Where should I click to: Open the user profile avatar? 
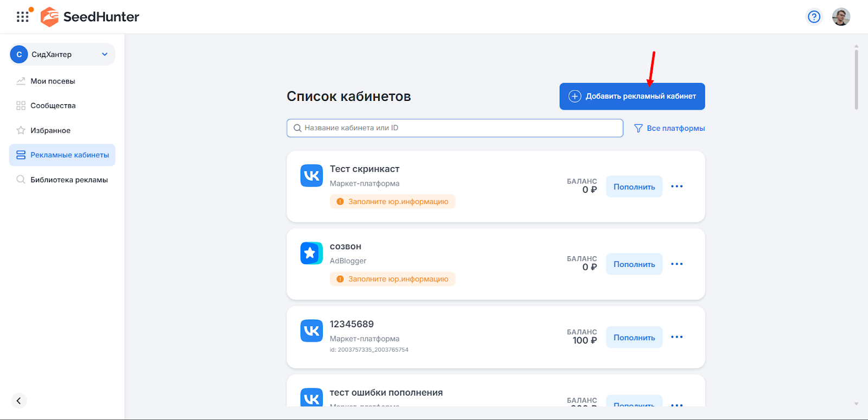[841, 17]
